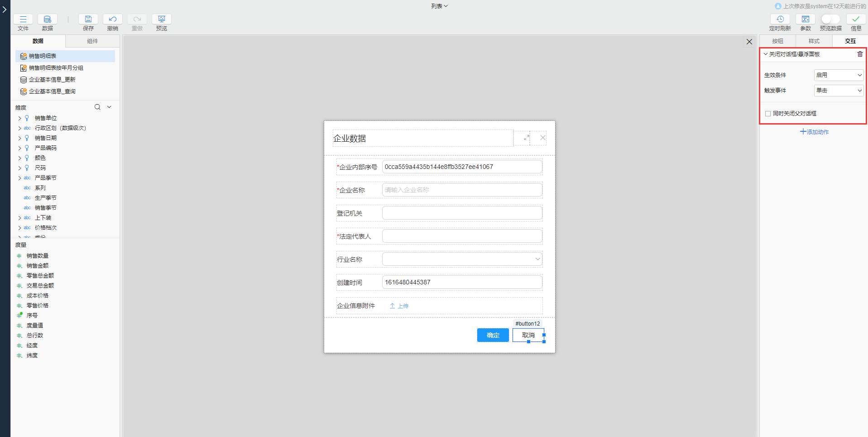
Task: Click the Save (保存) toolbar icon
Action: 88,19
